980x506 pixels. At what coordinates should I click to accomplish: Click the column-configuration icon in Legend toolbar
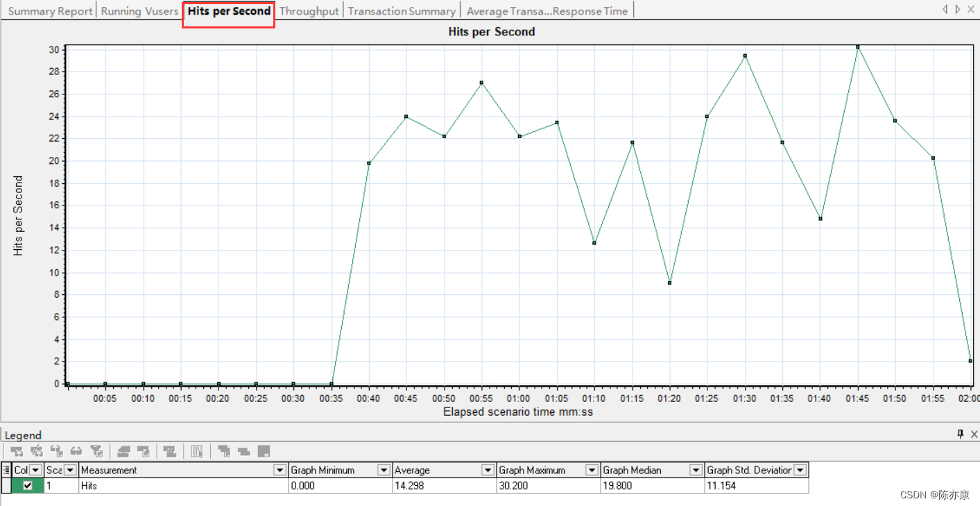pyautogui.click(x=197, y=451)
